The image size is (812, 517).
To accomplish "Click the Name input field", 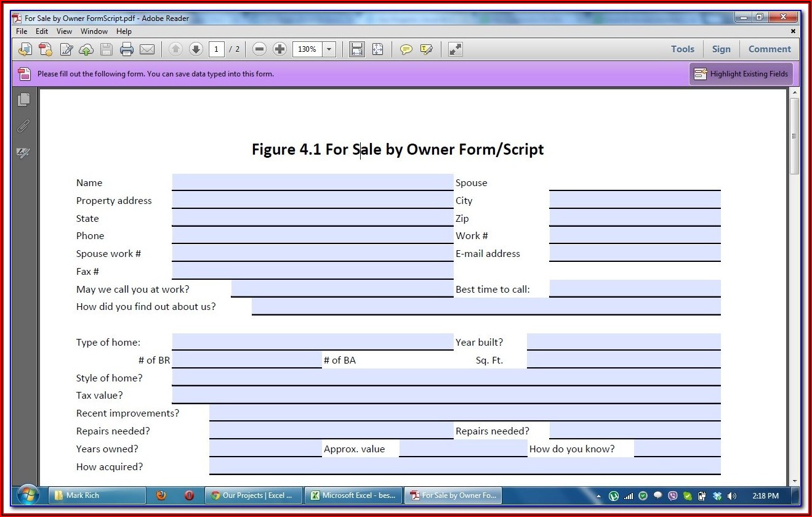I will tap(312, 182).
